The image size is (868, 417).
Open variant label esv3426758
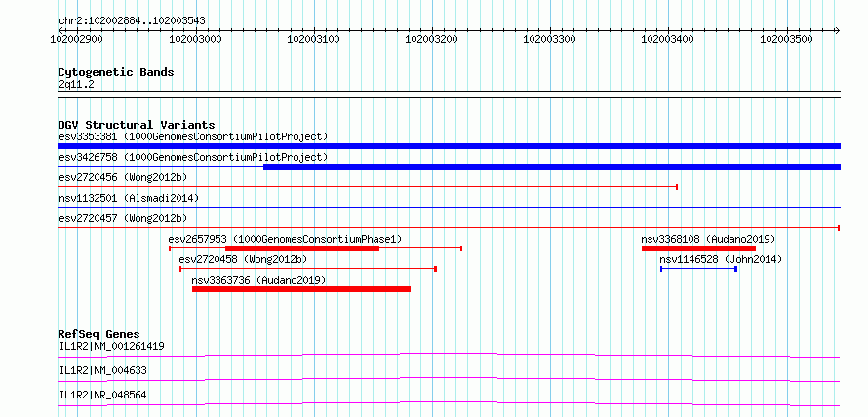click(x=193, y=157)
